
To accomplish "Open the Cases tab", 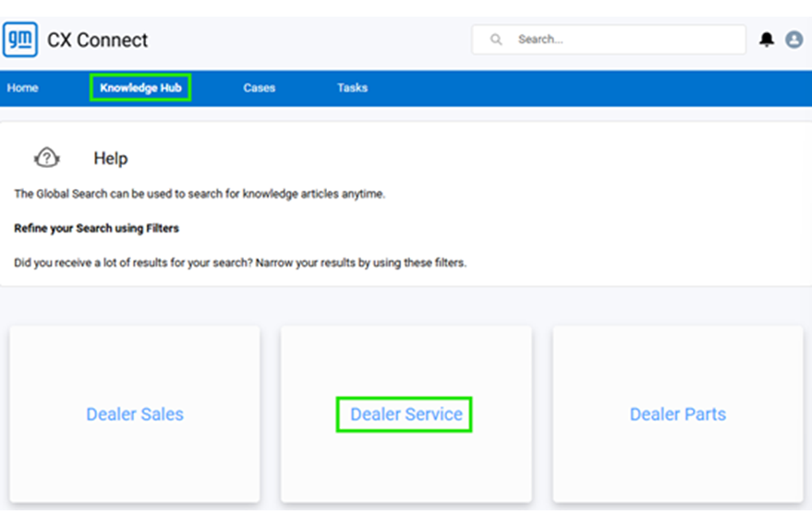I will tap(259, 88).
